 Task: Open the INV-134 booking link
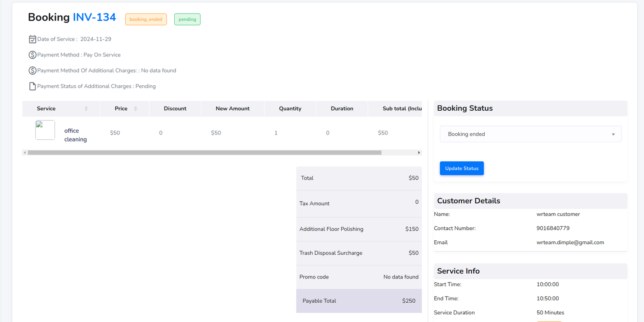pos(94,17)
